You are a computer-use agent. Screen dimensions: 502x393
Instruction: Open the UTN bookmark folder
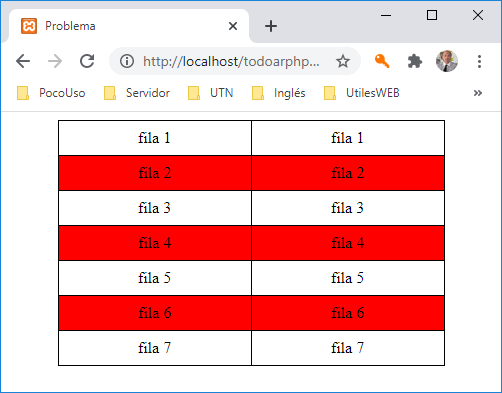[x=210, y=93]
